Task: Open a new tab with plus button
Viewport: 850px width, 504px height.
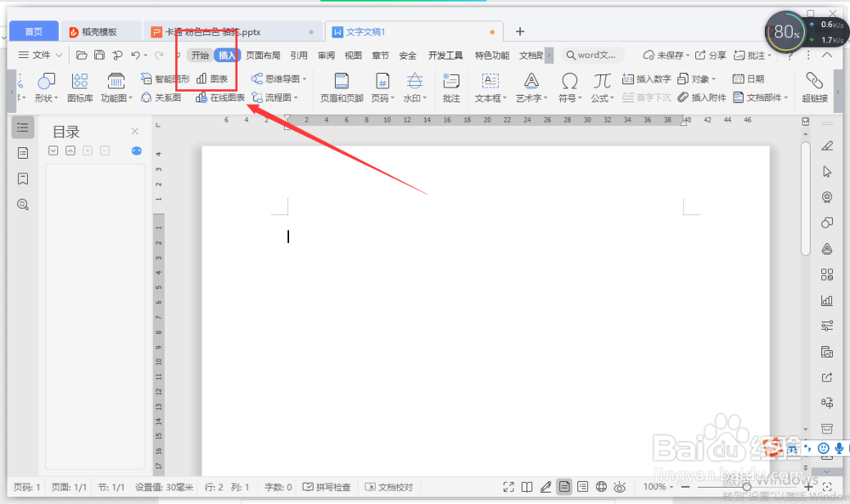Action: pos(520,32)
